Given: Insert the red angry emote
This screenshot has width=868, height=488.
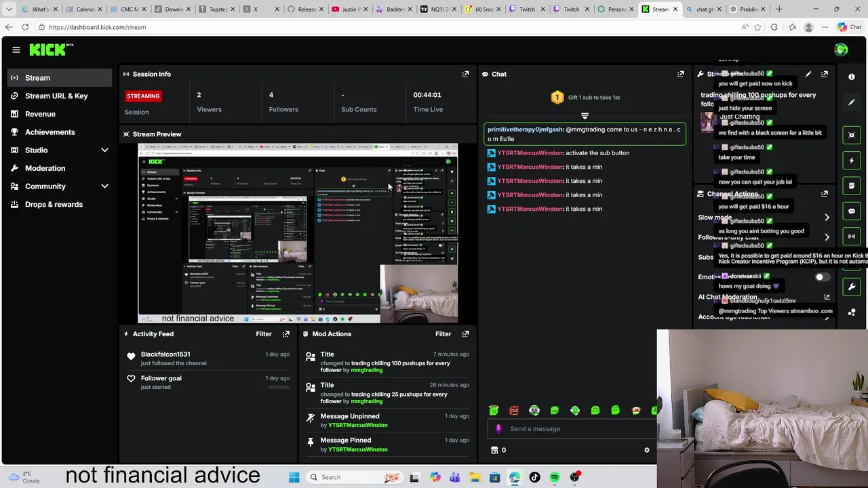Looking at the screenshot, I should (x=514, y=410).
